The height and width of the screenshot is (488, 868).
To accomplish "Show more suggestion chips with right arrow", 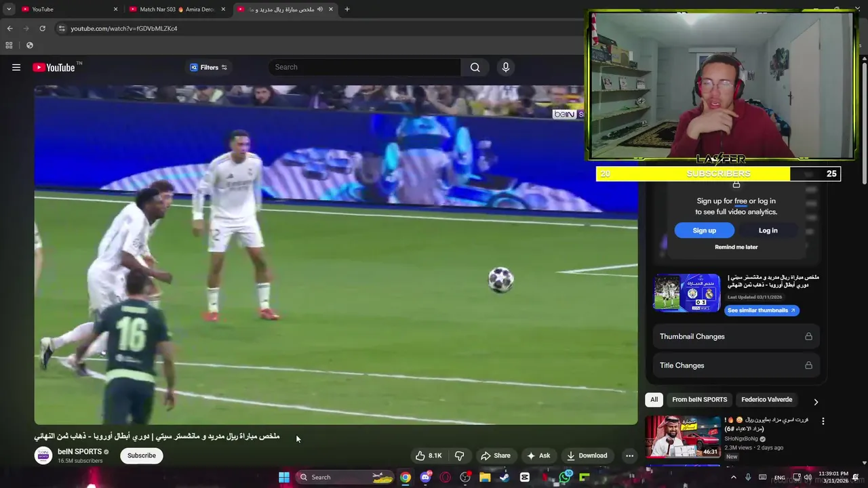I will click(x=816, y=402).
